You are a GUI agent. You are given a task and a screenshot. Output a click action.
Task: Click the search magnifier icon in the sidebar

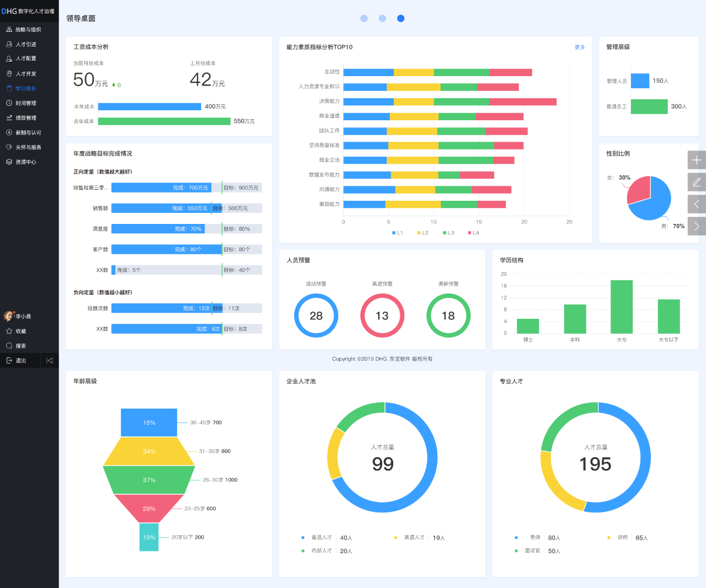click(9, 346)
